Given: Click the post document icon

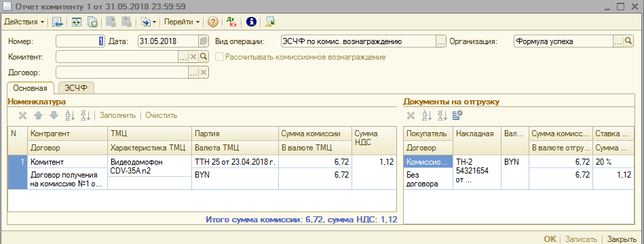Looking at the screenshot, I should (x=110, y=22).
